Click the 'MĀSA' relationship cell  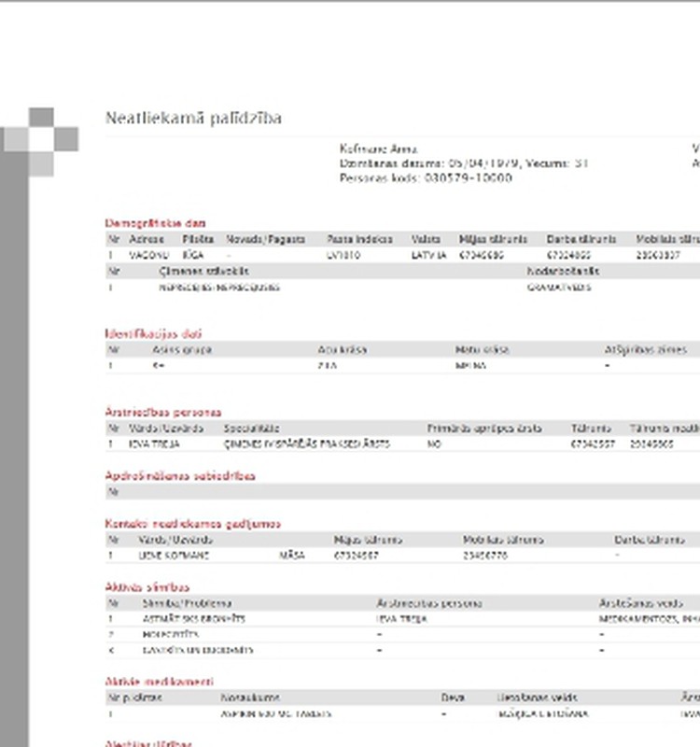292,556
